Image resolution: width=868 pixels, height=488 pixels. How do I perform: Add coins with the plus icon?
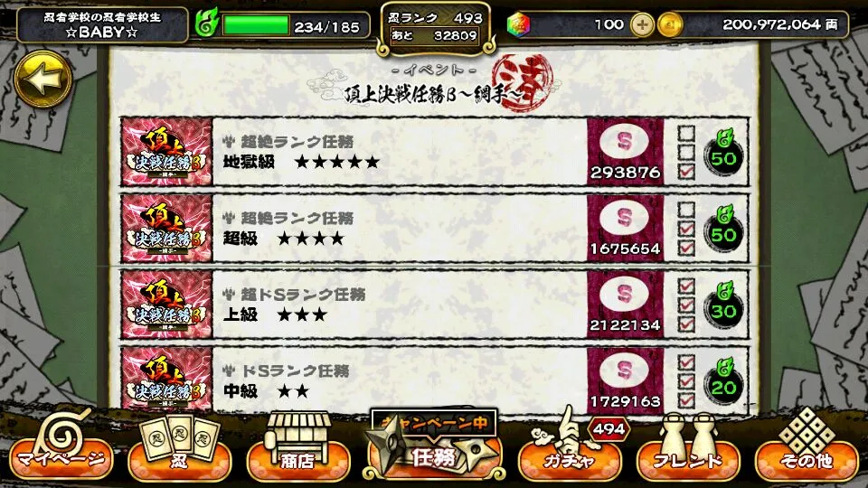pos(642,25)
